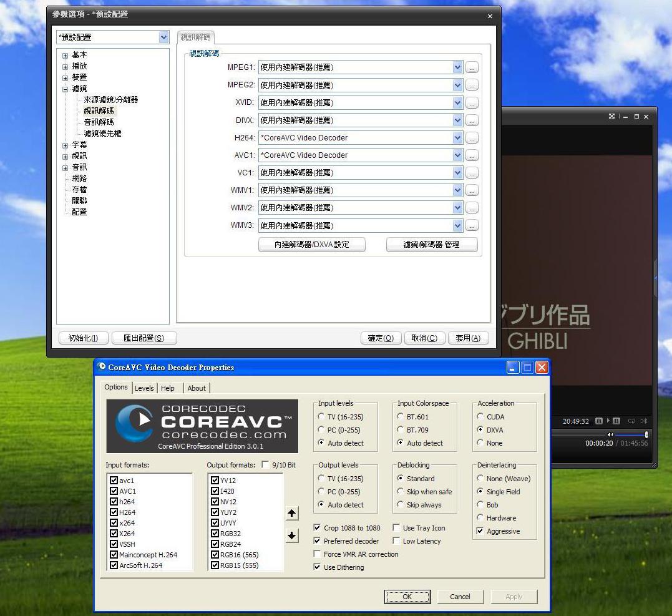Click the player's fullscreen arrows icon
The width and height of the screenshot is (672, 616).
(x=611, y=116)
